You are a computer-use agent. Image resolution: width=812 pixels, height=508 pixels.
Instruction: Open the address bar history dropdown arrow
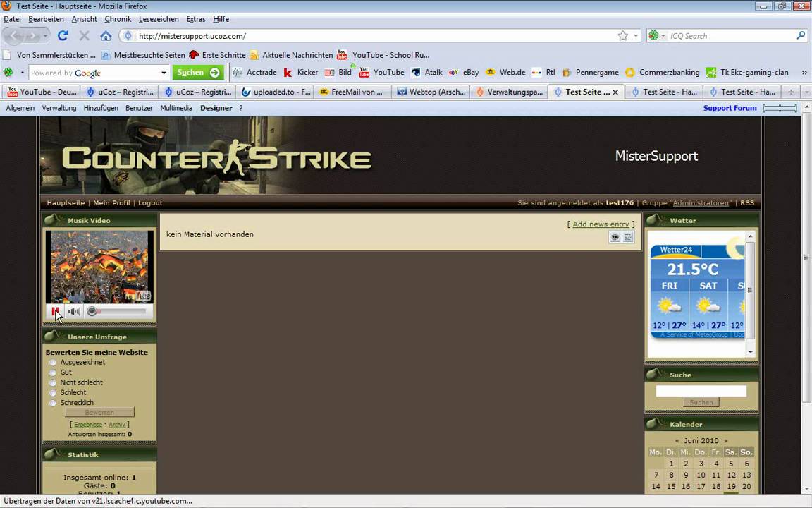tap(636, 36)
